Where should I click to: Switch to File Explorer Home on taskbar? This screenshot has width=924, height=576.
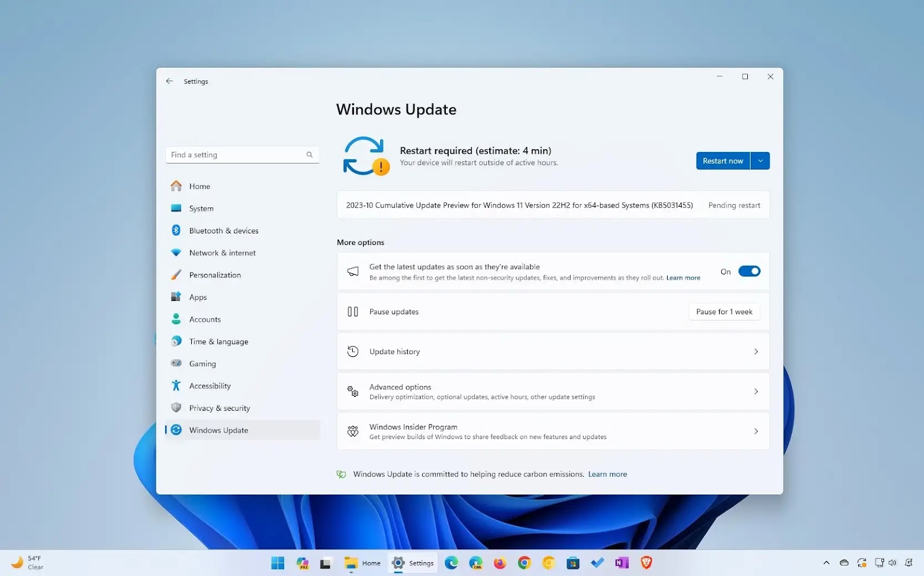[x=363, y=563]
